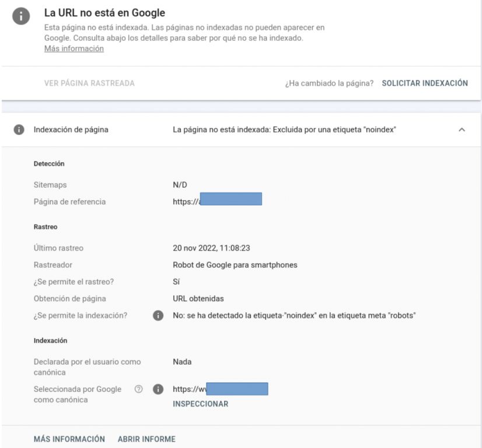This screenshot has height=448, width=482.
Task: Click the "Robot de Google para smartphones" value
Action: click(235, 265)
